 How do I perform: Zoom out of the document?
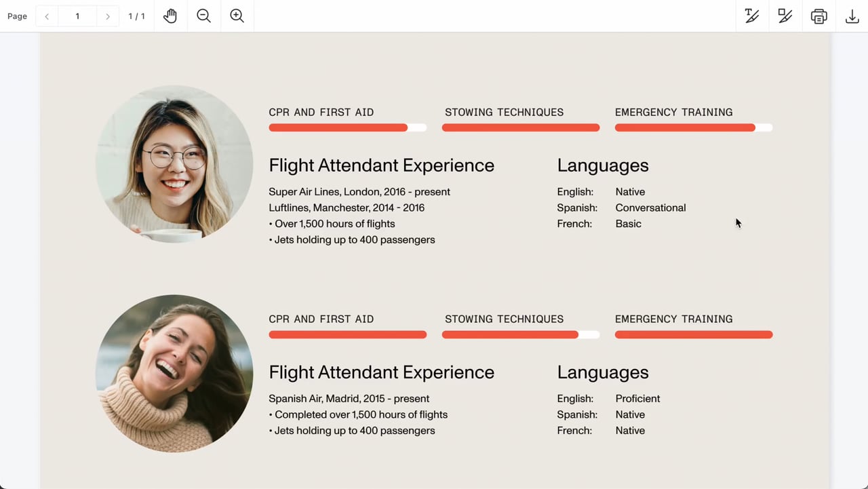(203, 16)
